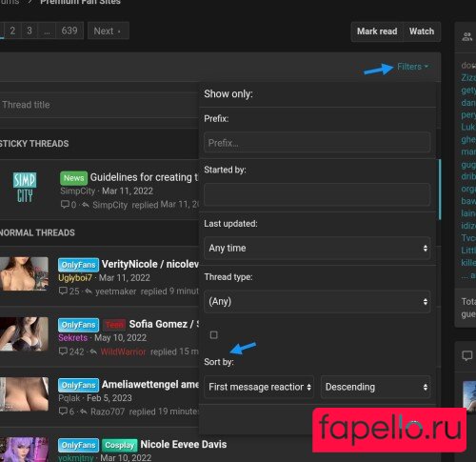This screenshot has height=462, width=476.
Task: Click the Started by input field
Action: (x=317, y=194)
